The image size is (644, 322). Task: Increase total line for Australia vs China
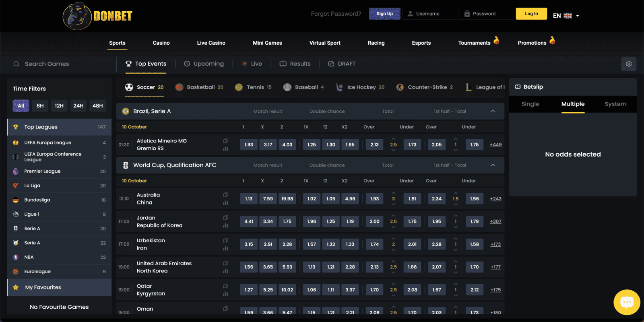click(x=393, y=193)
